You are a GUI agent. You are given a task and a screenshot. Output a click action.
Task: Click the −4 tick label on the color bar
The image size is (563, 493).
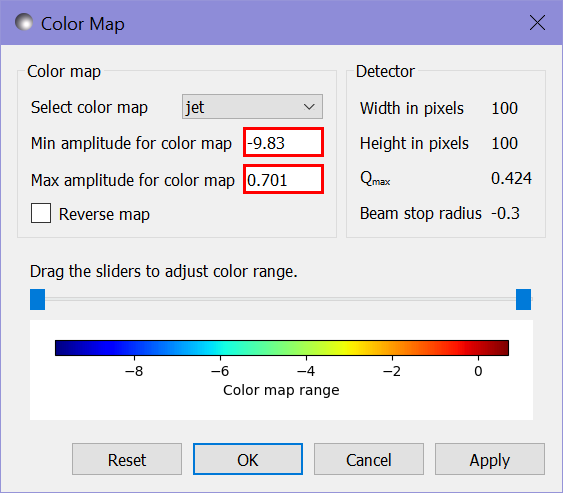306,371
